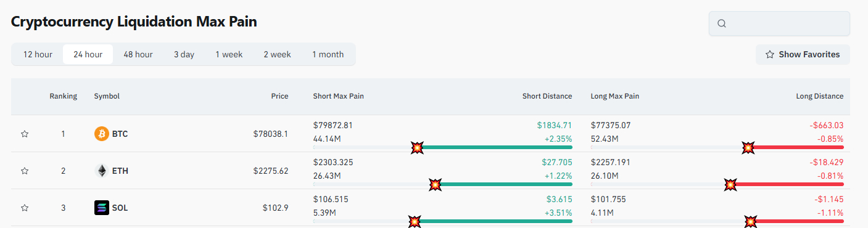Screen dimensions: 868x228
Task: Click SOL red long distance bar
Action: click(797, 221)
